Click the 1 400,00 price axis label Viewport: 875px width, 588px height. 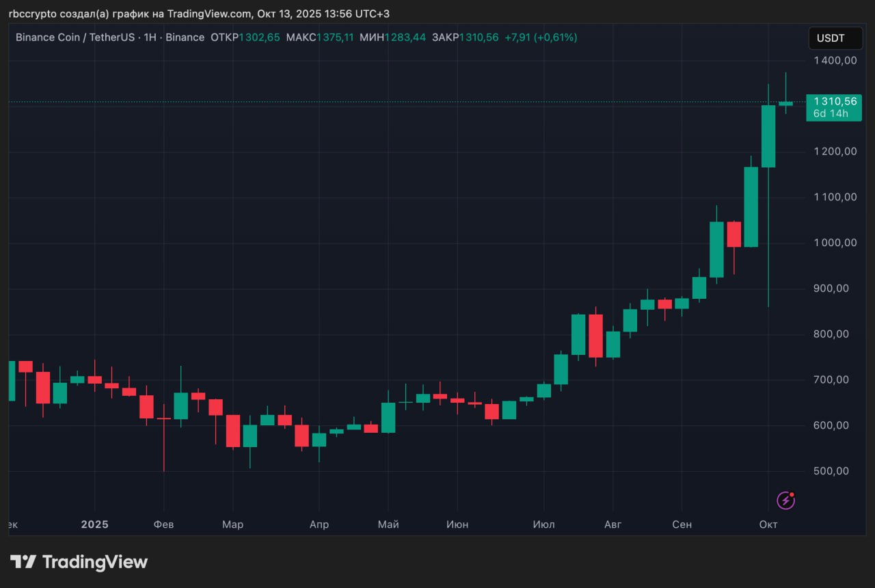pyautogui.click(x=835, y=60)
